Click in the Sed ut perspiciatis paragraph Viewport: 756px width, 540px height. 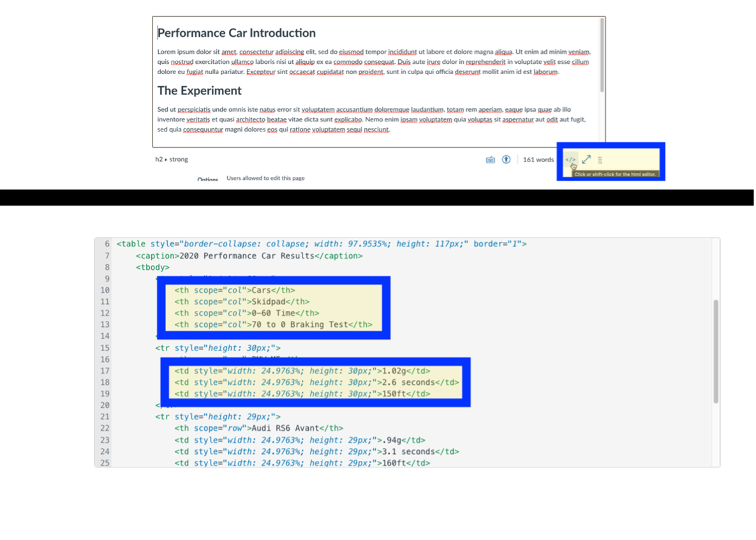coord(371,119)
